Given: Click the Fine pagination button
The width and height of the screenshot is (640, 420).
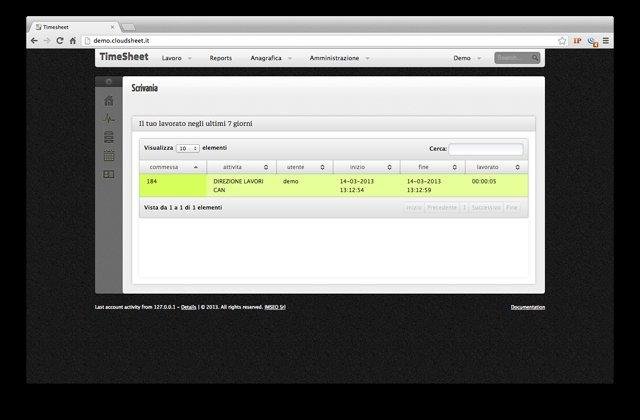Looking at the screenshot, I should pyautogui.click(x=511, y=207).
